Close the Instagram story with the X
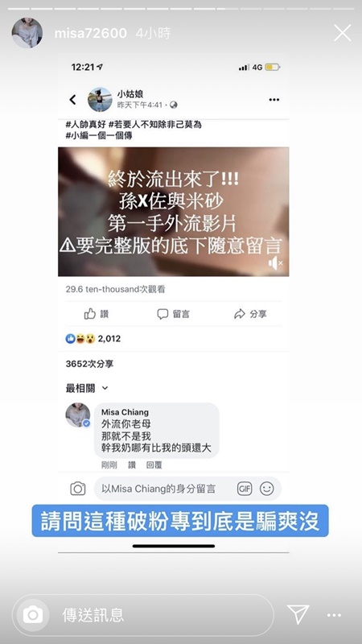The image size is (362, 644). pyautogui.click(x=343, y=33)
